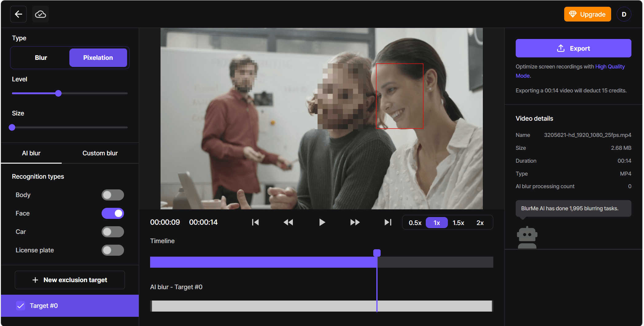Open the D profile avatar
This screenshot has width=644, height=326.
tap(624, 14)
